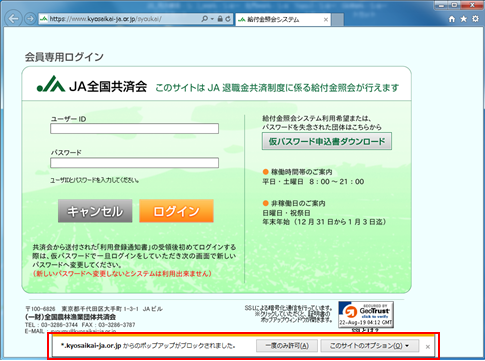Close the 給付金照会システム tab
The image size is (485, 361).
click(326, 20)
